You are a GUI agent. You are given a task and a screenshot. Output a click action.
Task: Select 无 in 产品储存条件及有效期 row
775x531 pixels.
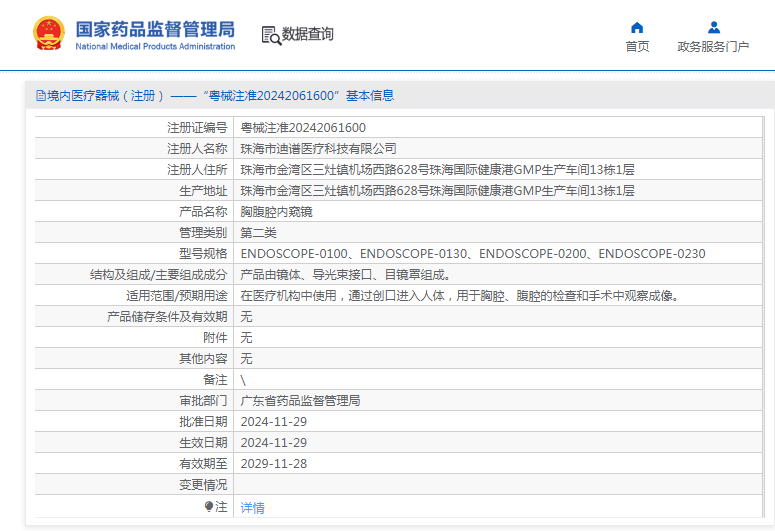coord(246,317)
